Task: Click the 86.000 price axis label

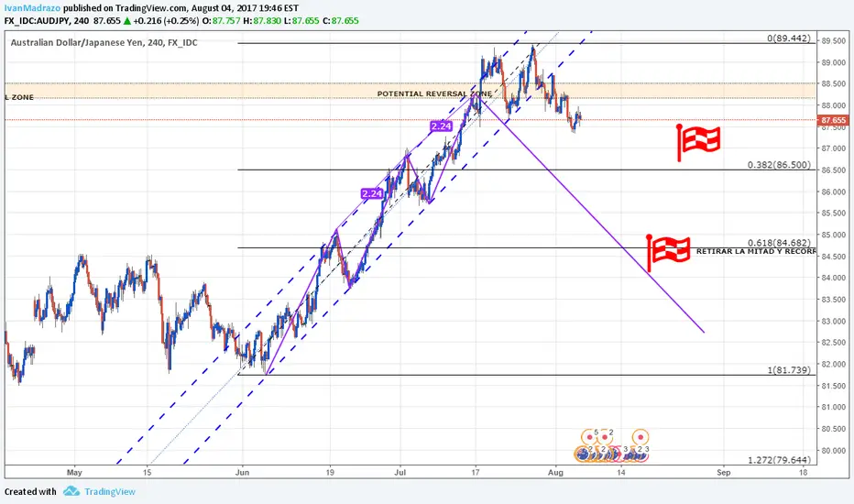Action: [x=834, y=192]
